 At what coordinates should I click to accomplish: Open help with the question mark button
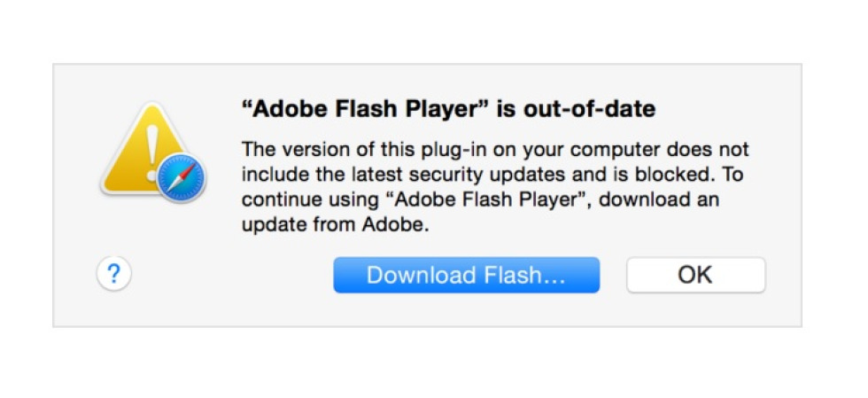tap(113, 274)
